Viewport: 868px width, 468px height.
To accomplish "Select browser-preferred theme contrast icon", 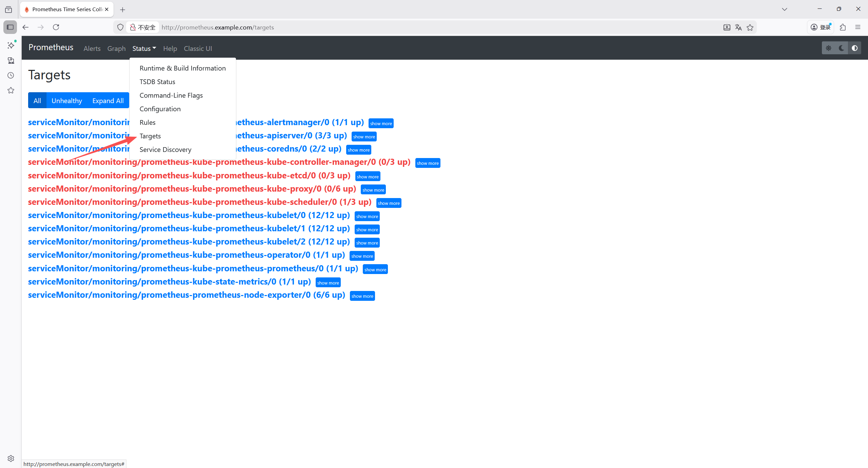I will (x=854, y=48).
